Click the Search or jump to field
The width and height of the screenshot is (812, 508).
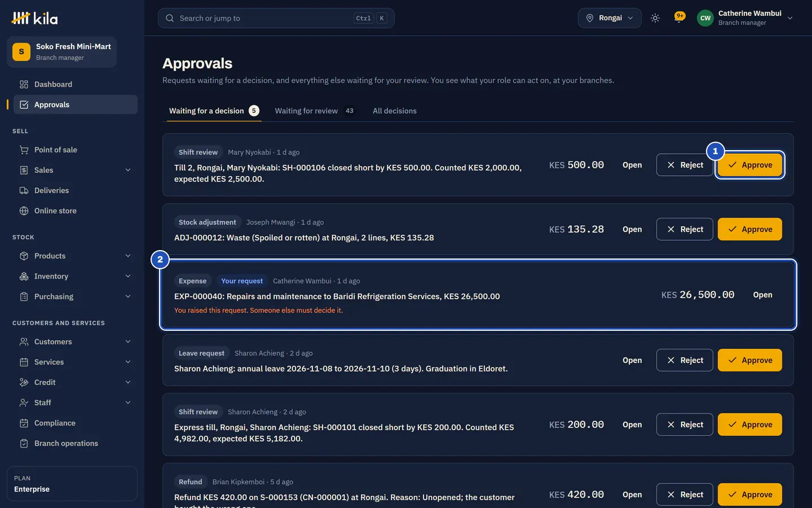click(x=276, y=18)
